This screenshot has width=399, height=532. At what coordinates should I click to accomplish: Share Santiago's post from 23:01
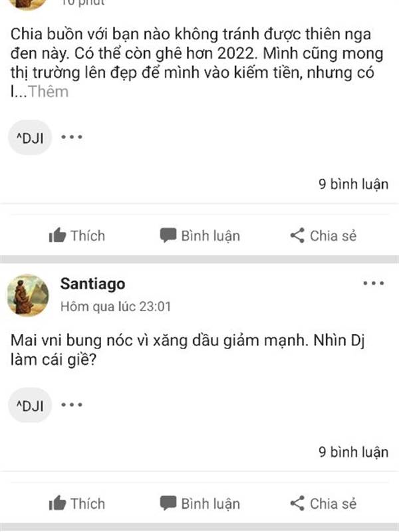[x=323, y=503]
